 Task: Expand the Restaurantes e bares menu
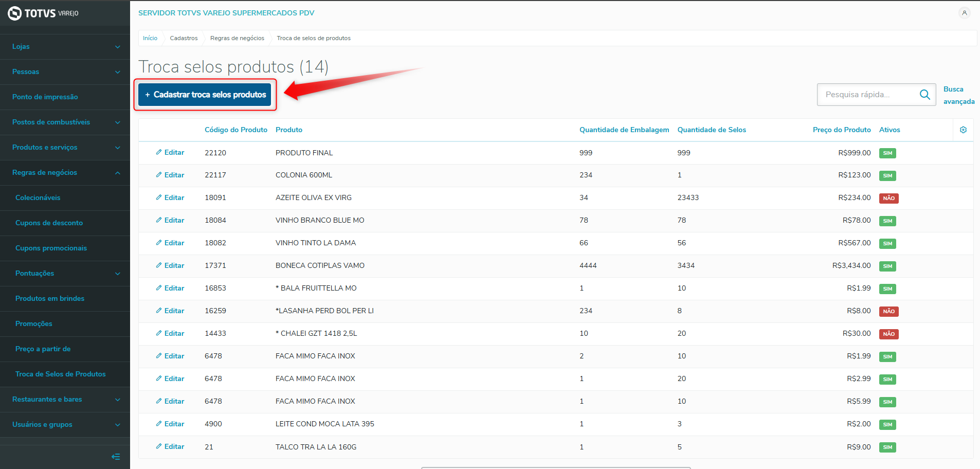click(x=65, y=399)
